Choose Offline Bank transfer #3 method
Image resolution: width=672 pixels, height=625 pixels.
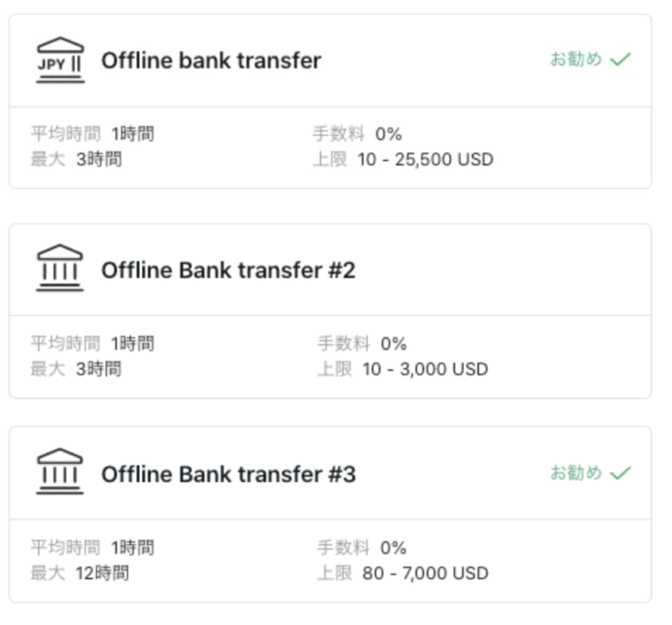coord(228,474)
